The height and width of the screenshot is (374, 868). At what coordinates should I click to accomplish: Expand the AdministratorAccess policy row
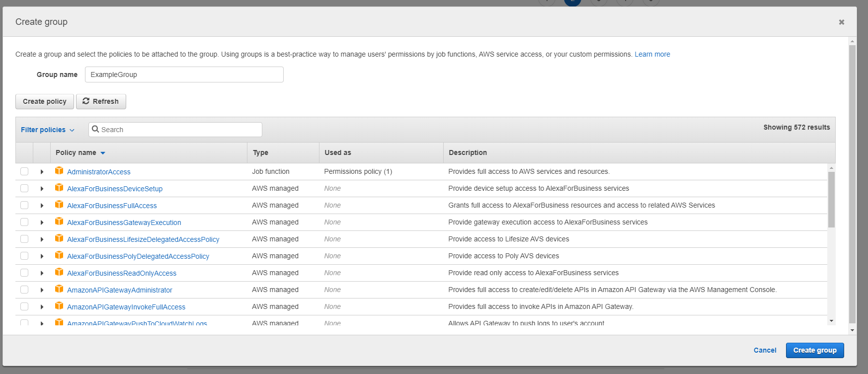tap(42, 172)
